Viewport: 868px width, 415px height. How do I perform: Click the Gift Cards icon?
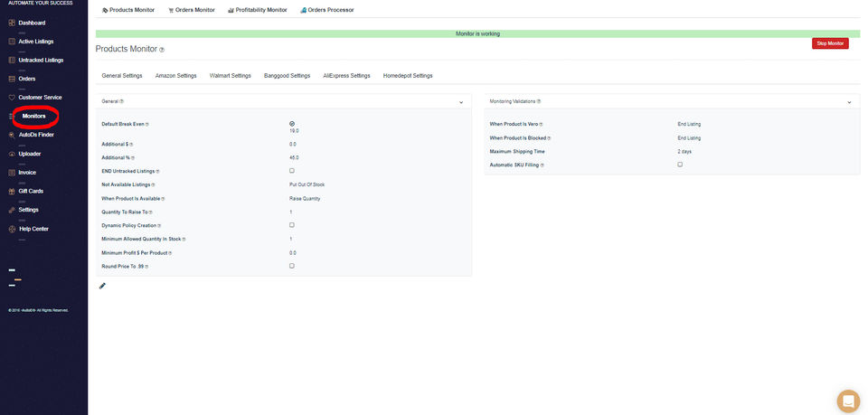tap(12, 192)
